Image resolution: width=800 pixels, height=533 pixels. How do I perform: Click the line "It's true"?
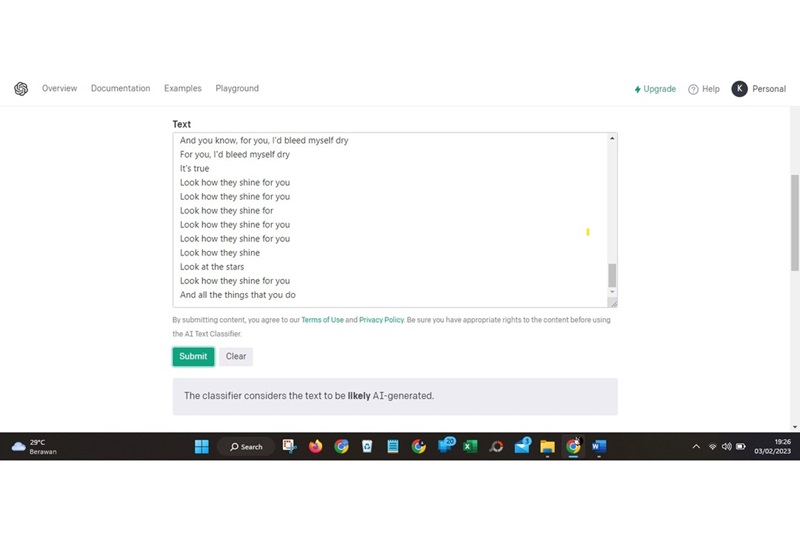[x=194, y=168]
